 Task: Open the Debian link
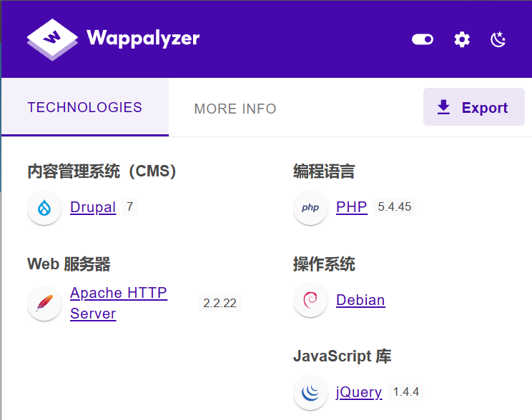[360, 300]
